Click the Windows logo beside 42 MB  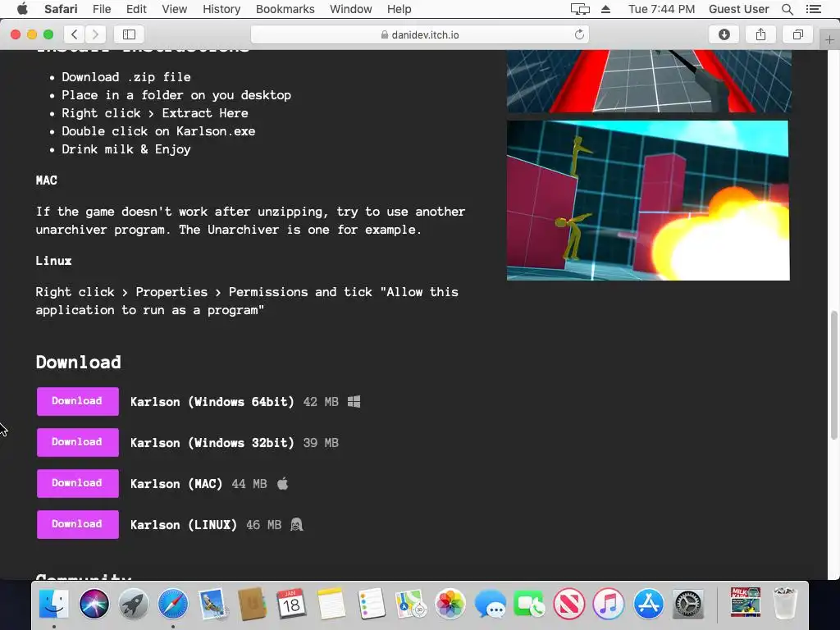tap(354, 401)
